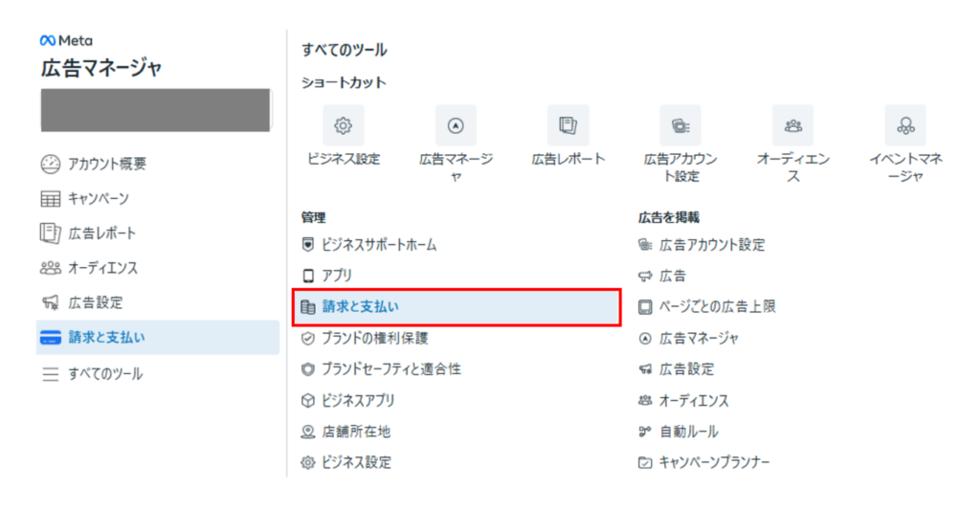Viewport: 980px width, 511px height.
Task: Click the ページごとの広告上限 square icon
Action: point(645,307)
